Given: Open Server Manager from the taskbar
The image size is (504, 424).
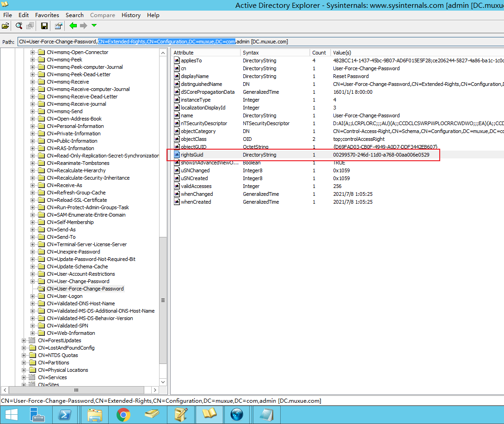Looking at the screenshot, I should tap(37, 415).
